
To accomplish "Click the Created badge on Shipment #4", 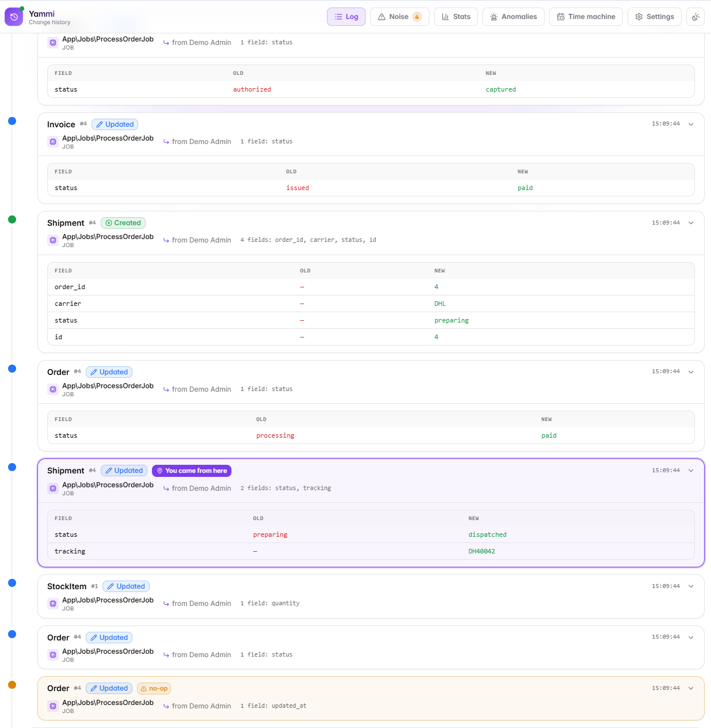I will pos(123,223).
